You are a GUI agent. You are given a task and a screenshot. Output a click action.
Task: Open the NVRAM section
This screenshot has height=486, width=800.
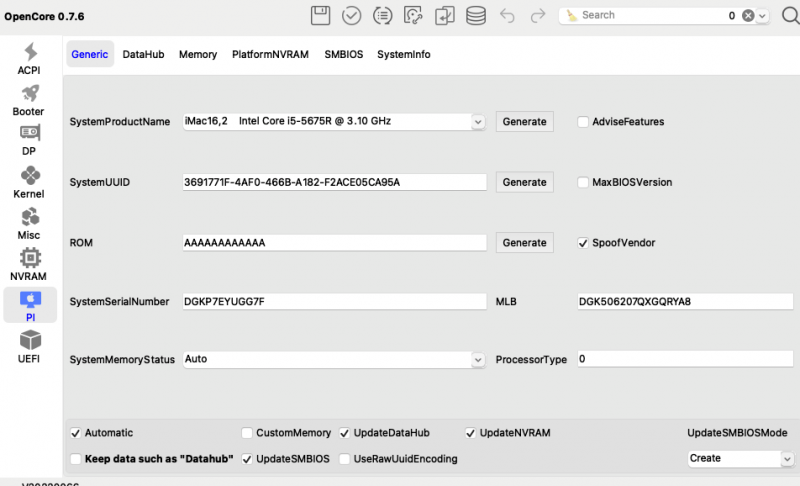click(29, 265)
